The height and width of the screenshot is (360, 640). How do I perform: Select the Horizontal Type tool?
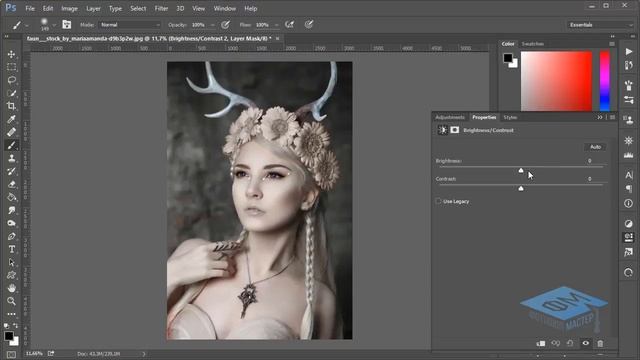pyautogui.click(x=11, y=249)
